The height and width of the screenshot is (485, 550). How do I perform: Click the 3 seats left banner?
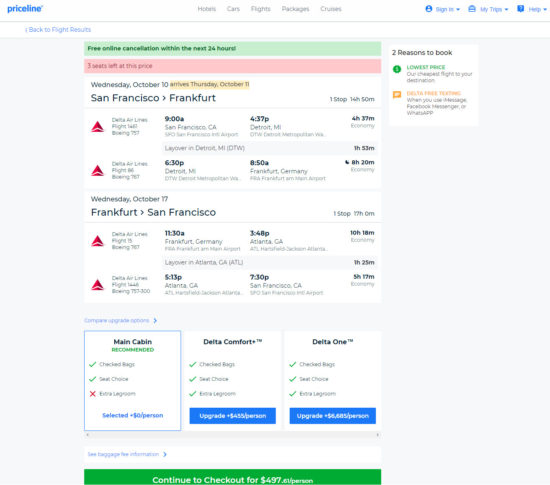(233, 66)
